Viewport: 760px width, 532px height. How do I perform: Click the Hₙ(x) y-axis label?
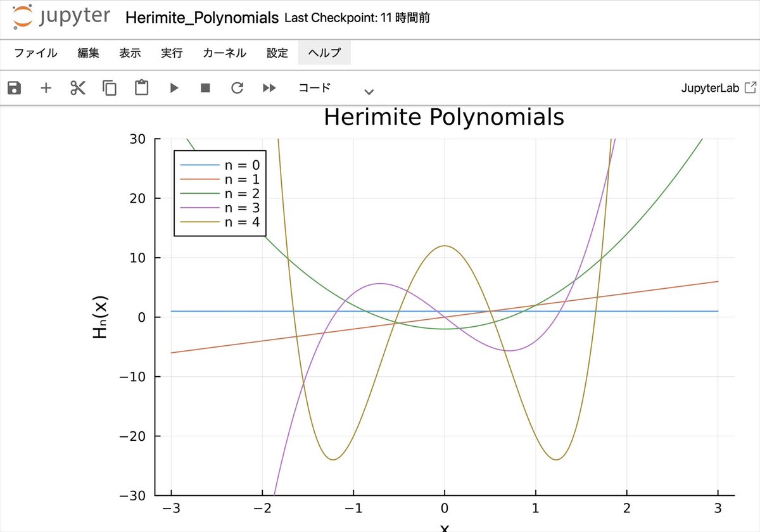(101, 317)
